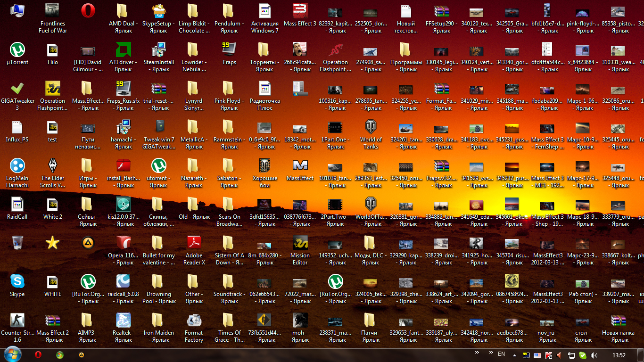
Task: Select the [HD] David Gilmour video shortcut
Action: (x=88, y=58)
